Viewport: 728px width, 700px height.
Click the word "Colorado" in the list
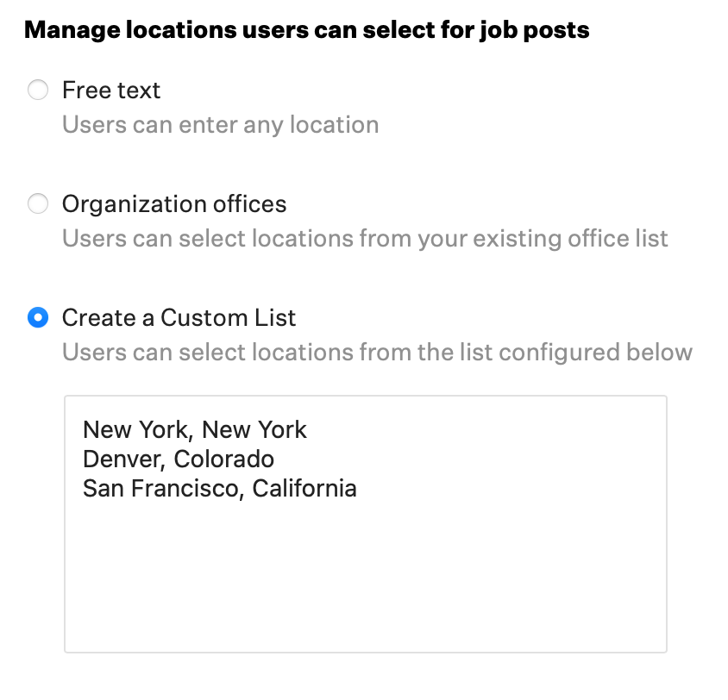pos(223,459)
